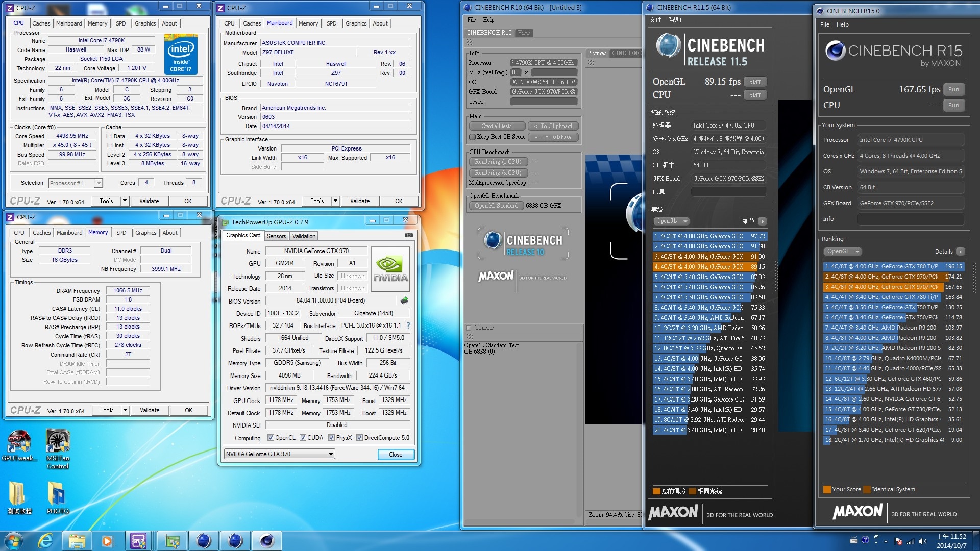The width and height of the screenshot is (980, 551).
Task: Click the clock showing 上午 11:52
Action: pos(951,537)
